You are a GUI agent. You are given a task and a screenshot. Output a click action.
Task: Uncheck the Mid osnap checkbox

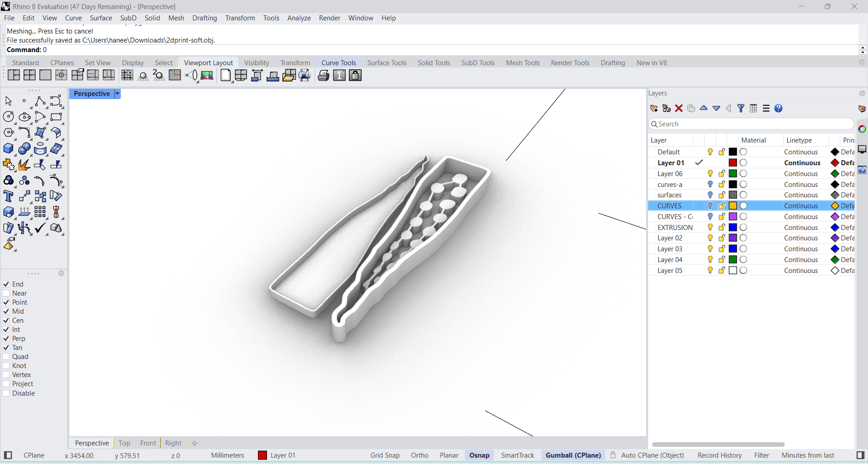point(6,311)
